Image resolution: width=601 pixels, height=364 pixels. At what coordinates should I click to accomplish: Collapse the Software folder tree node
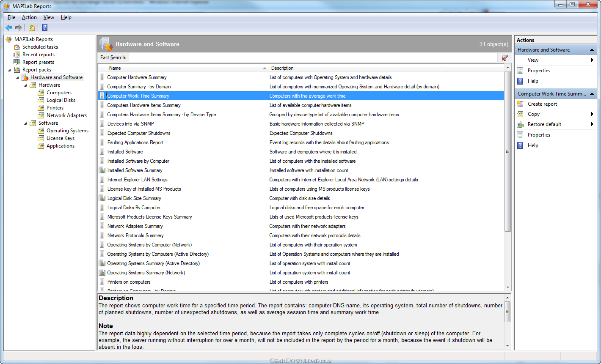[x=26, y=123]
